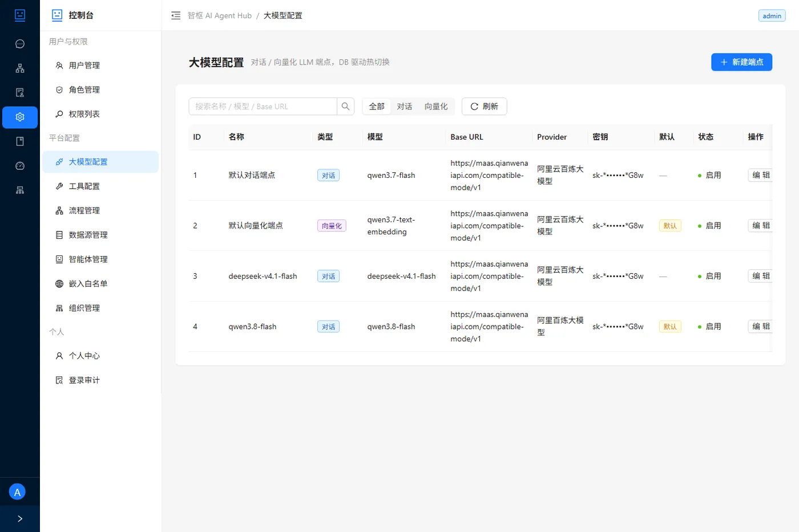
Task: Click the 智枢 AI Agent Hub breadcrumb
Action: (x=220, y=15)
